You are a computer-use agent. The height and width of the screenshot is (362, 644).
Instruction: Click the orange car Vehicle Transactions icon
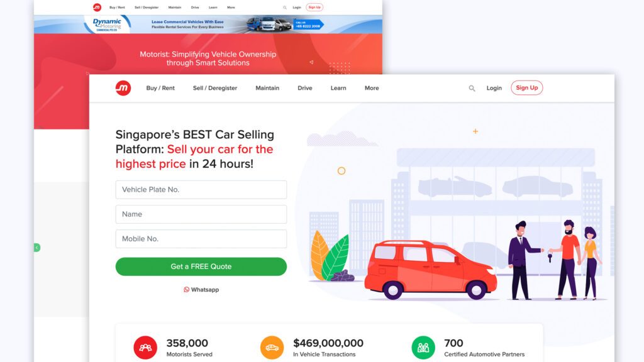pyautogui.click(x=272, y=348)
